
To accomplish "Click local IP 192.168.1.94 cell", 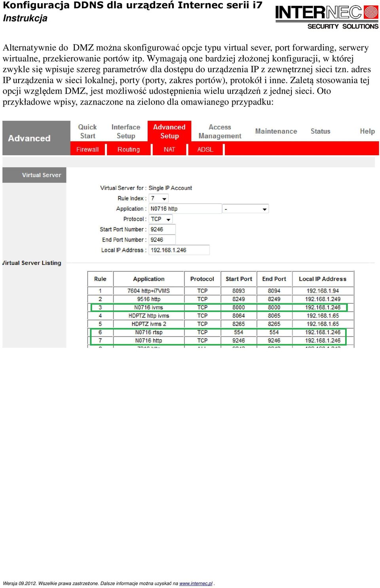I will click(x=323, y=291).
